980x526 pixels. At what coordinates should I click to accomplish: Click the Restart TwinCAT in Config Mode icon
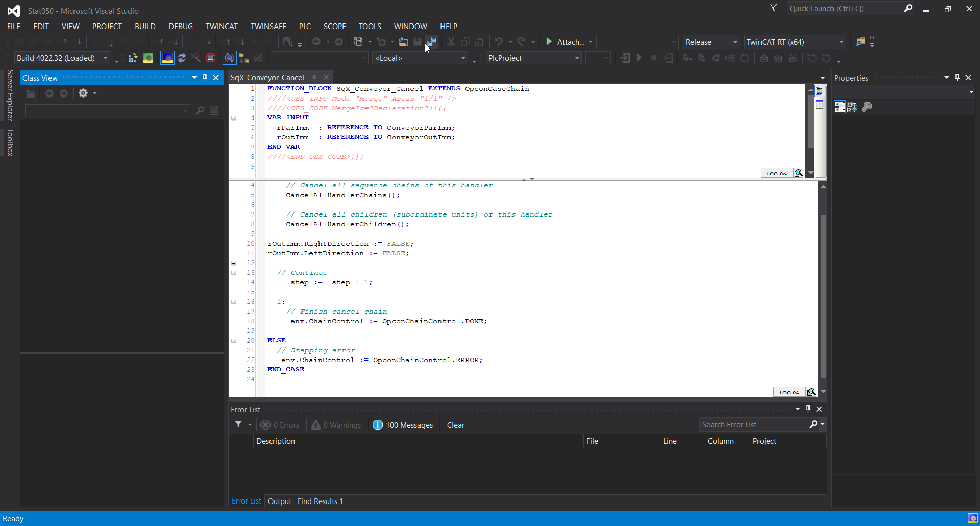pos(167,58)
